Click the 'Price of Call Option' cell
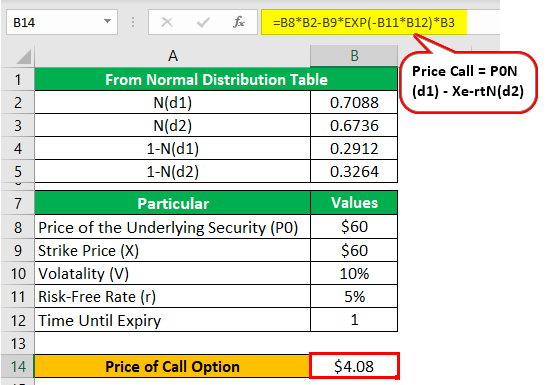Viewport: 549px width, 385px height. pyautogui.click(x=172, y=366)
